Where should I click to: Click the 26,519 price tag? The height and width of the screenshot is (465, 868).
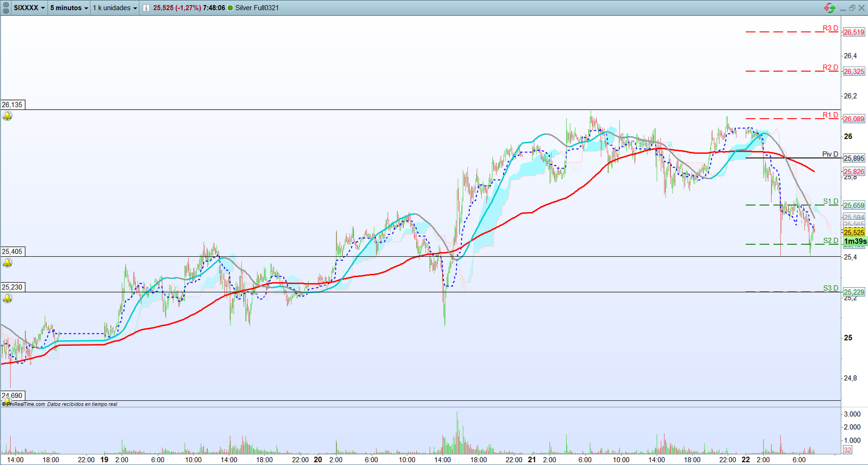(x=854, y=32)
